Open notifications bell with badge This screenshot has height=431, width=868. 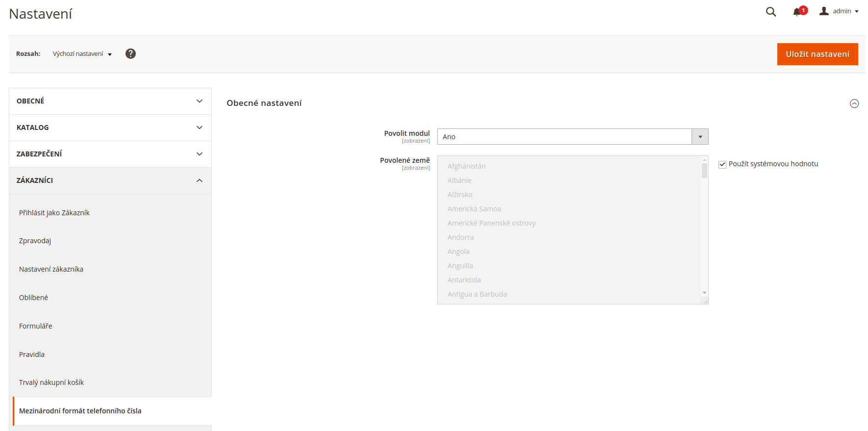tap(799, 11)
